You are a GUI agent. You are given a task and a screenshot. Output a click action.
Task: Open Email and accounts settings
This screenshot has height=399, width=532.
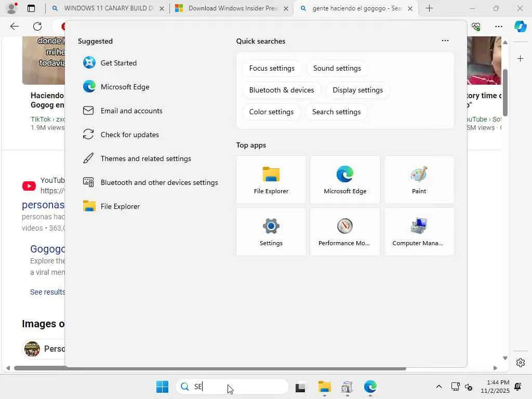click(123, 111)
